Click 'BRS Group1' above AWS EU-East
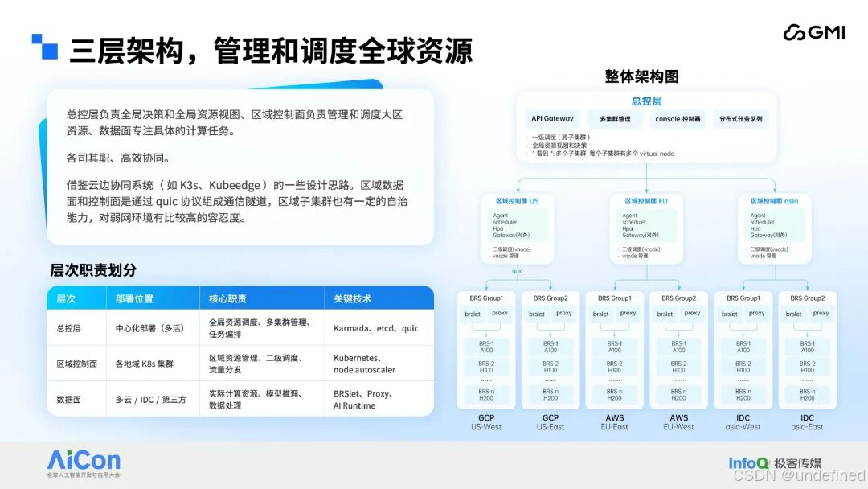Screen dimensions: 868x489 (615, 298)
